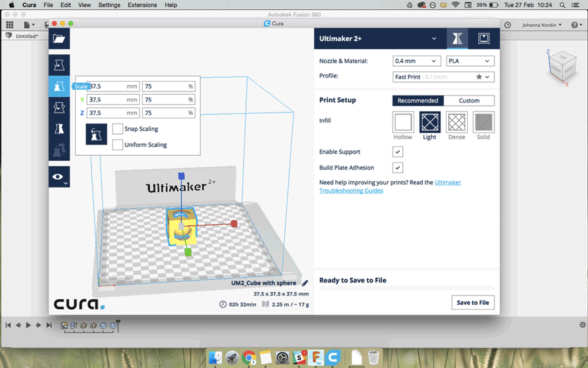Click play in the Fusion timeline

pyautogui.click(x=28, y=326)
